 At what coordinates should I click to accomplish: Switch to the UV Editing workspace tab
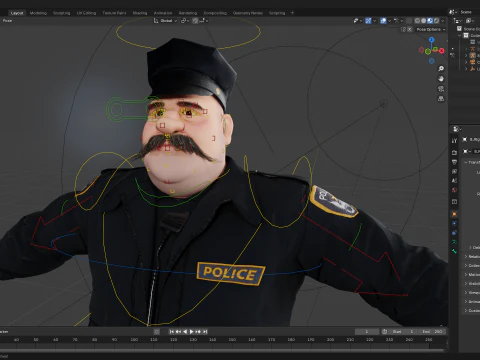(x=86, y=13)
